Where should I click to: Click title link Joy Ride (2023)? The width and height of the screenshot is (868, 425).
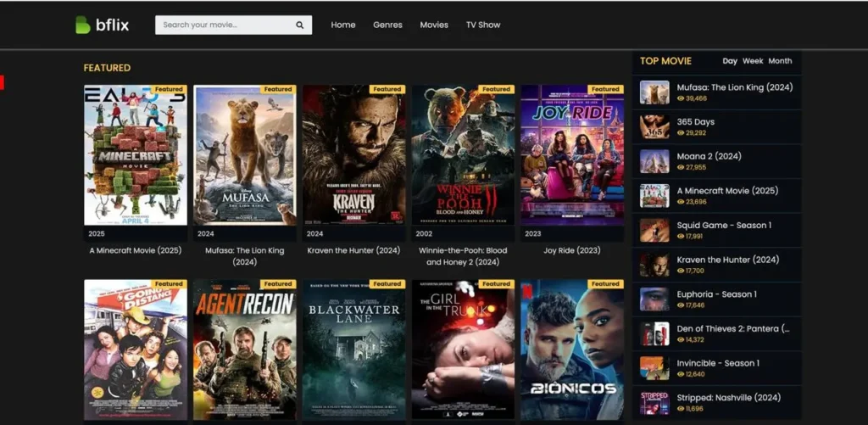point(572,250)
